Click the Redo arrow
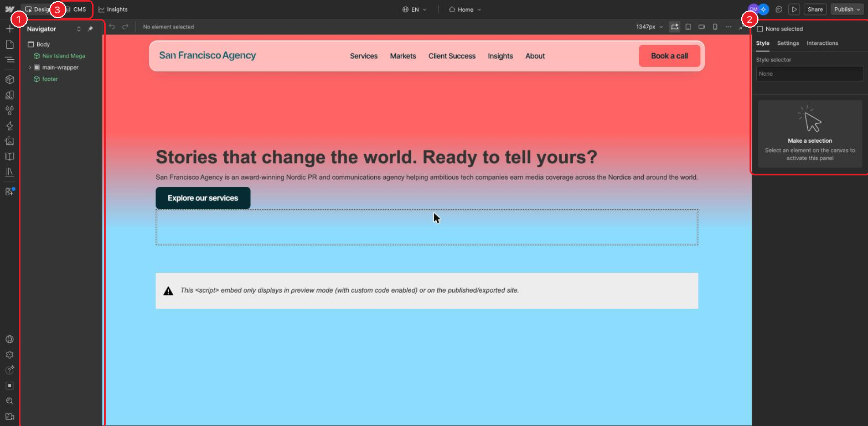Screen dimensions: 868x426 pyautogui.click(x=125, y=27)
